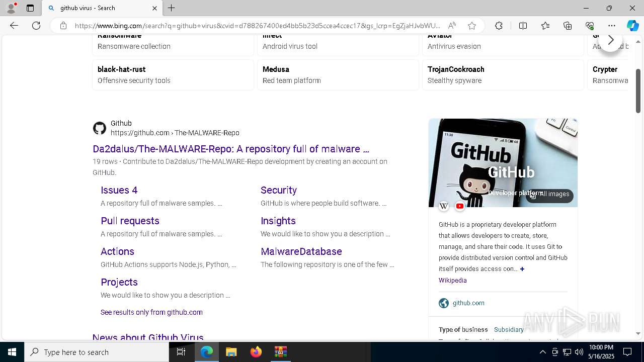Open File Explorer from the taskbar
The height and width of the screenshot is (362, 644).
pos(231,352)
